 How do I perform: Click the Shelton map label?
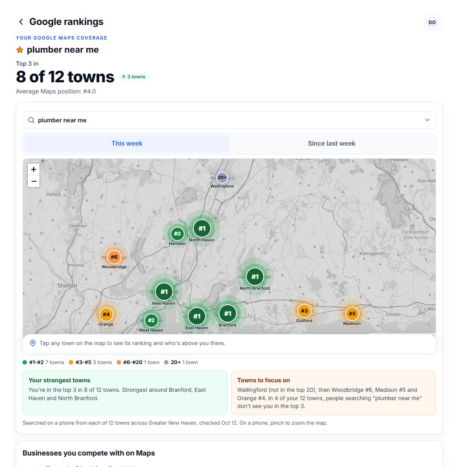[x=67, y=285]
